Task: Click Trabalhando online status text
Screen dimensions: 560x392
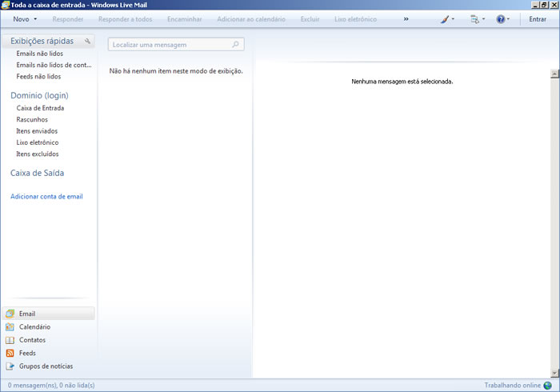Action: tap(513, 386)
